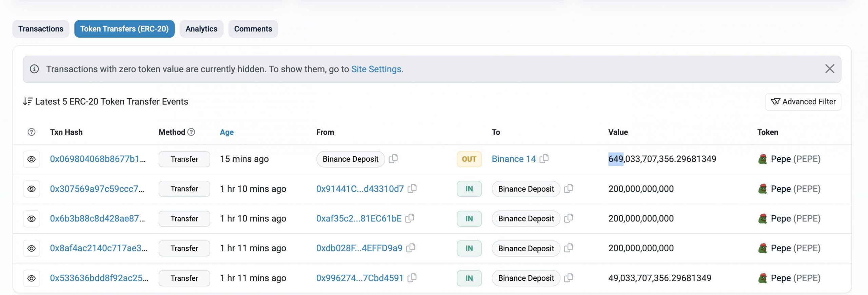The image size is (868, 295).
Task: Click the 200,000,000,000 value in 0xaf35c2 row
Action: [641, 219]
